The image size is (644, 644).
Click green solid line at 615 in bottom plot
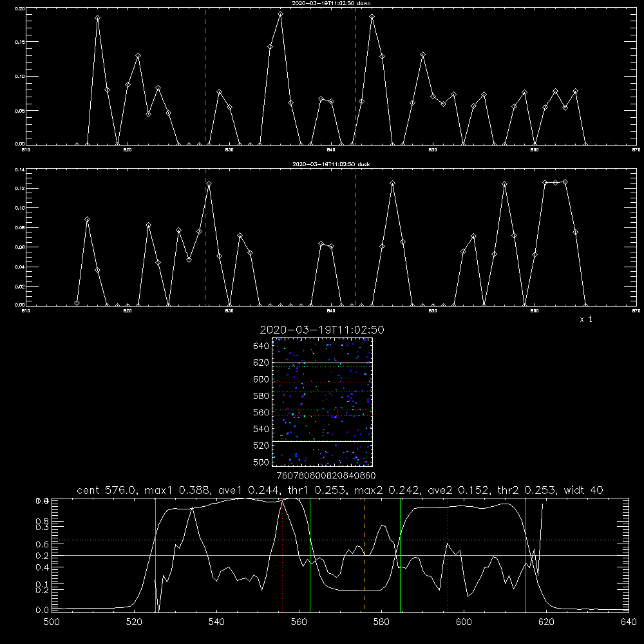pos(526,555)
